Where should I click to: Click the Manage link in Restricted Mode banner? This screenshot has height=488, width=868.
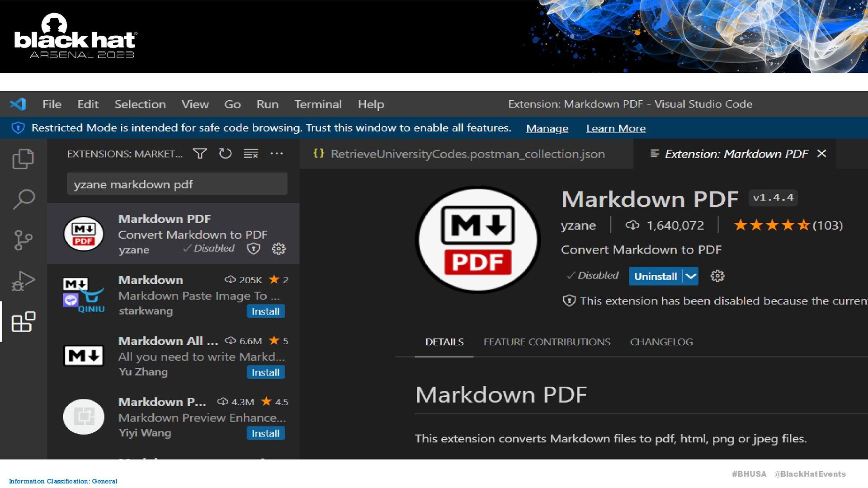click(547, 128)
